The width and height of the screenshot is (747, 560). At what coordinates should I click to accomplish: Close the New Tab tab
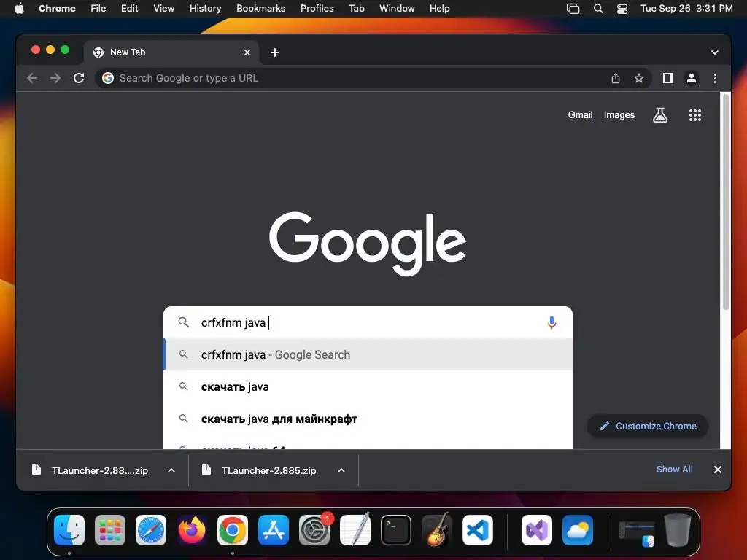click(x=247, y=52)
